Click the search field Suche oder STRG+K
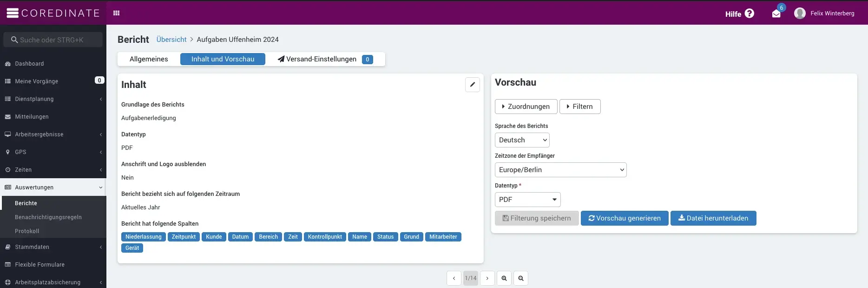 pyautogui.click(x=53, y=40)
